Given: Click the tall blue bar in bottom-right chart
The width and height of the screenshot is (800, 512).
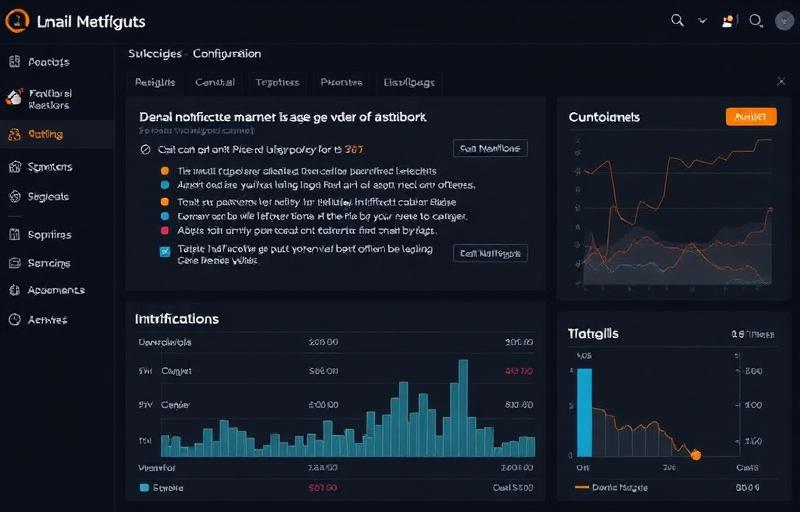Looking at the screenshot, I should 585,412.
